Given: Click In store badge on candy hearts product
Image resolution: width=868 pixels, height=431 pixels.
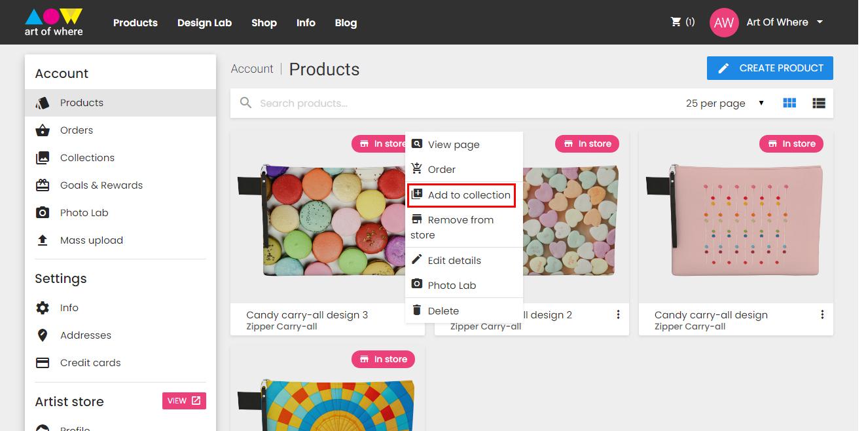Looking at the screenshot, I should [587, 143].
